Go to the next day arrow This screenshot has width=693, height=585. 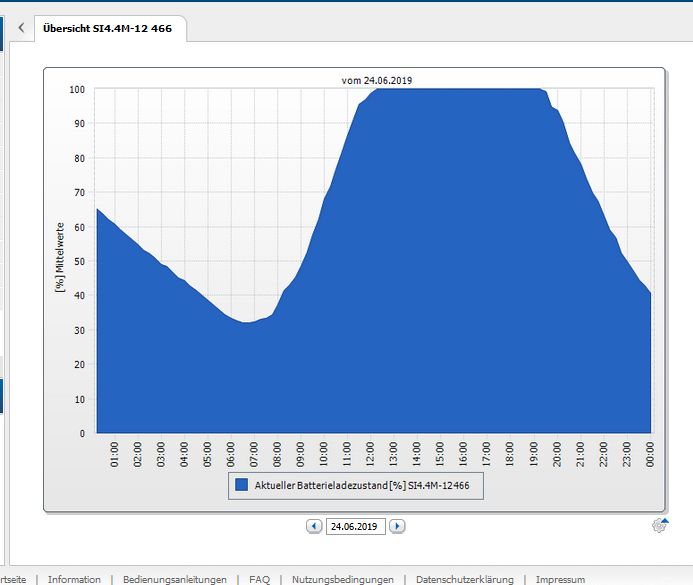tap(397, 526)
